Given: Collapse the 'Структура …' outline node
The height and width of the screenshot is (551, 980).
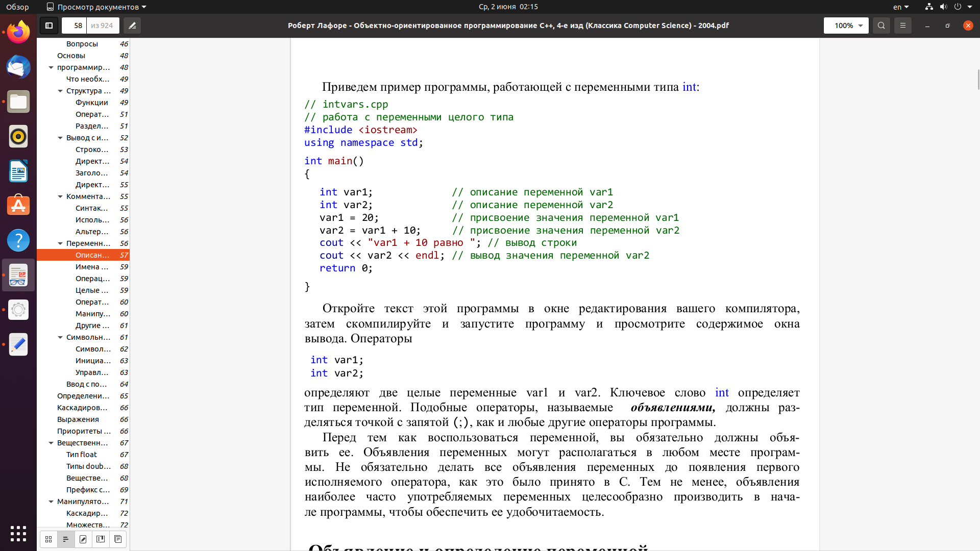Looking at the screenshot, I should coord(60,91).
